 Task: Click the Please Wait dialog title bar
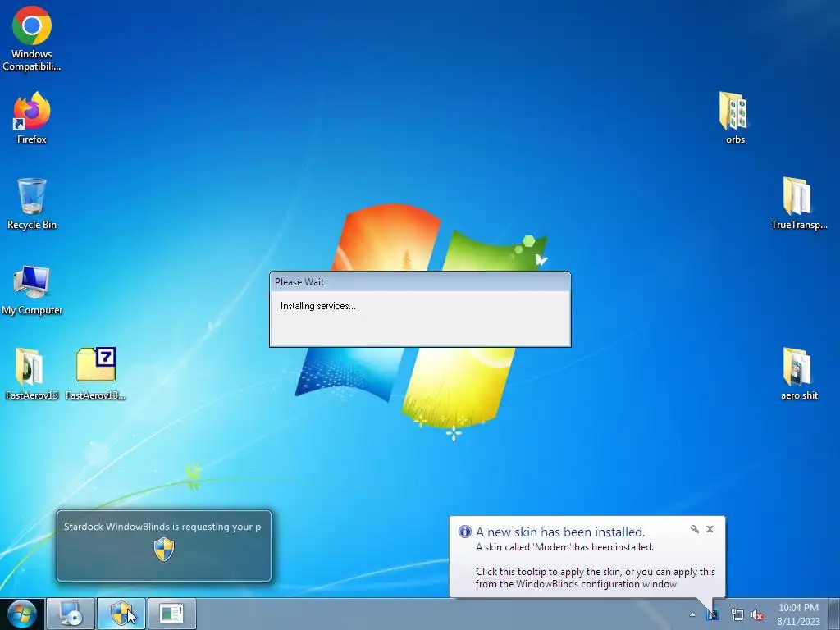click(420, 282)
